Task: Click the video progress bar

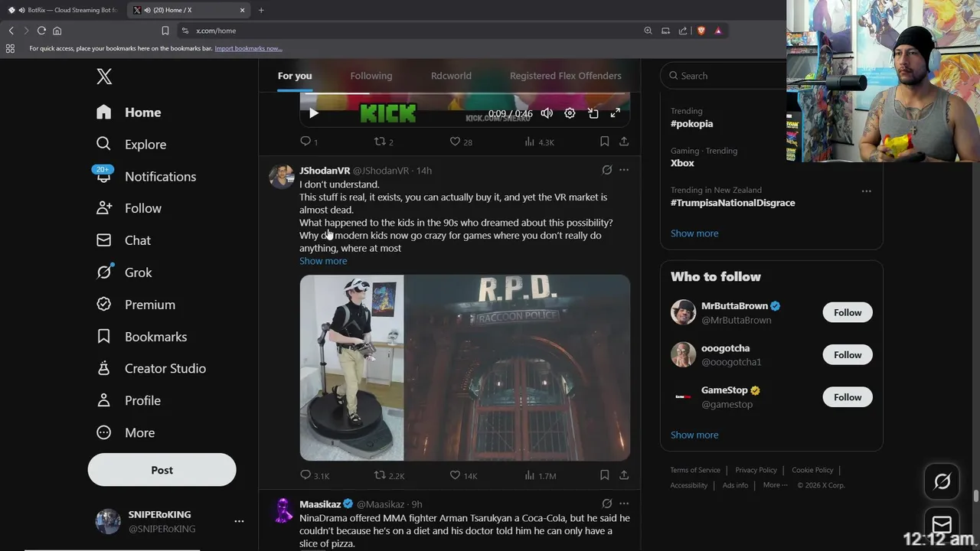Action: pos(465,95)
